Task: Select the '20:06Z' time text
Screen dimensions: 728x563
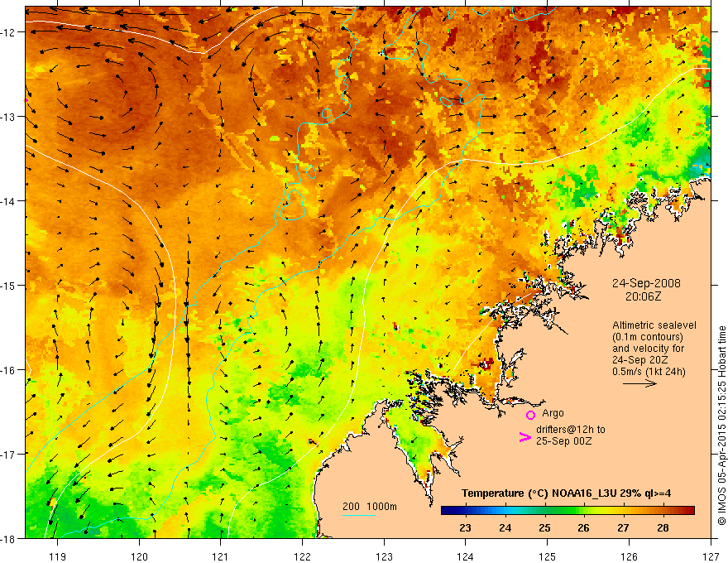Action: point(643,296)
